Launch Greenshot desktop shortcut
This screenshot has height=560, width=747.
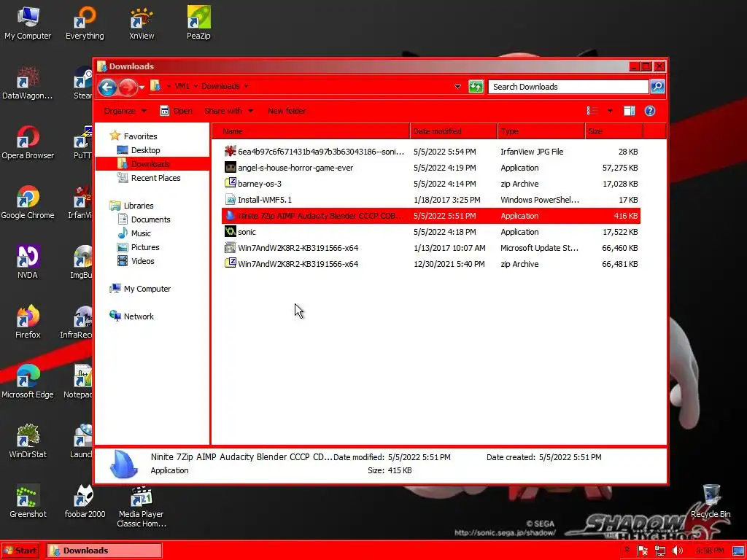(x=28, y=501)
